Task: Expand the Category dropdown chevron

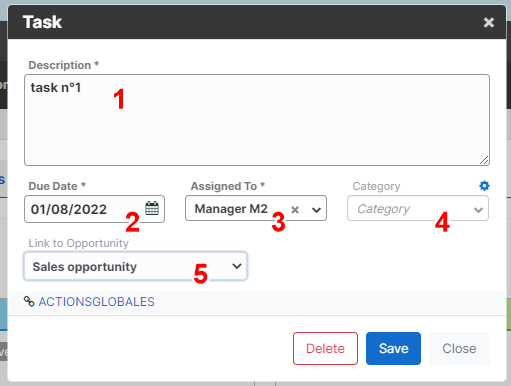Action: [x=478, y=210]
